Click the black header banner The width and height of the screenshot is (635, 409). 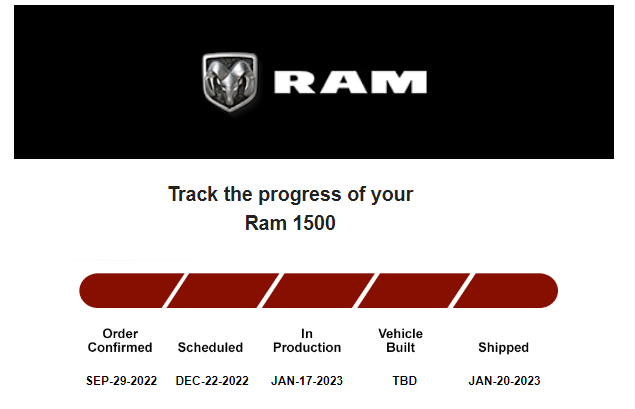coord(314,82)
